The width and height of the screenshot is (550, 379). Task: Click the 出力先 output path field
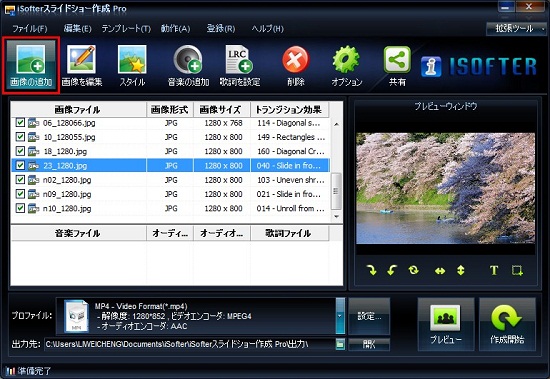189,344
